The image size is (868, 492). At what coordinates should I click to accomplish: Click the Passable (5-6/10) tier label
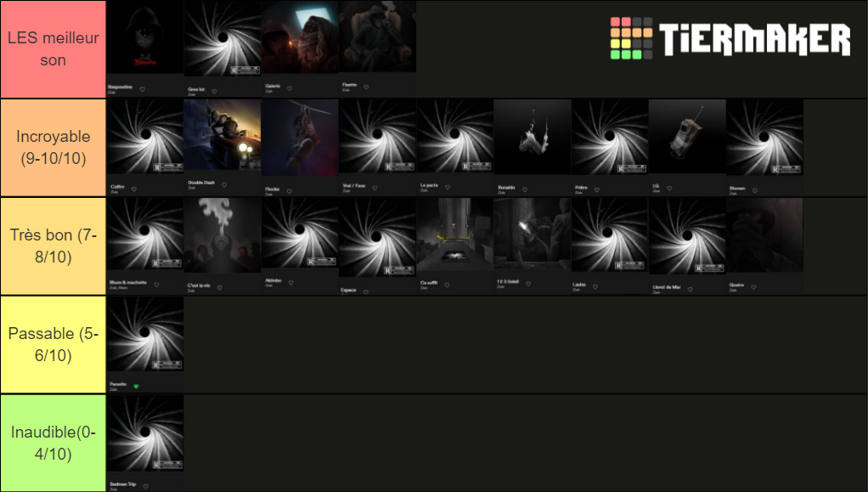tap(54, 345)
